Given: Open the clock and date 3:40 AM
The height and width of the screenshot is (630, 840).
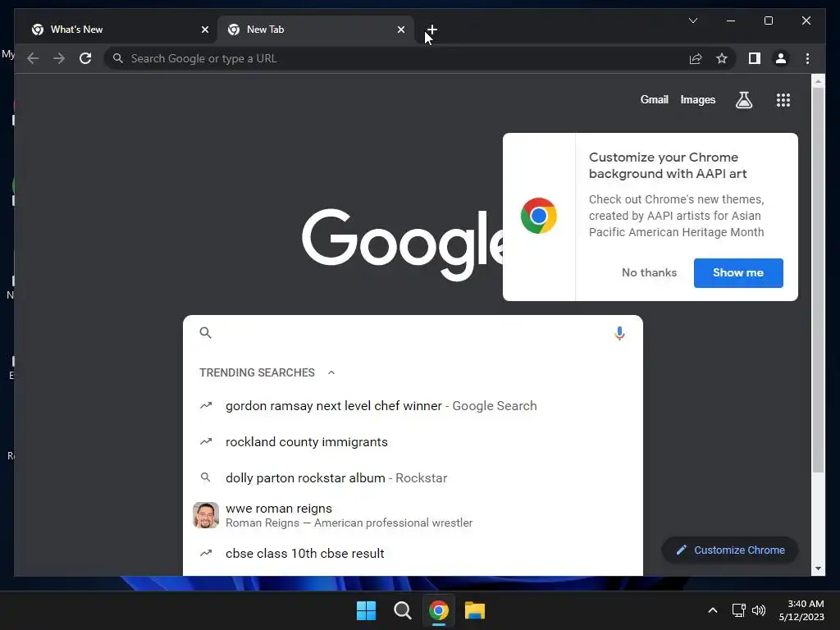Looking at the screenshot, I should point(801,610).
